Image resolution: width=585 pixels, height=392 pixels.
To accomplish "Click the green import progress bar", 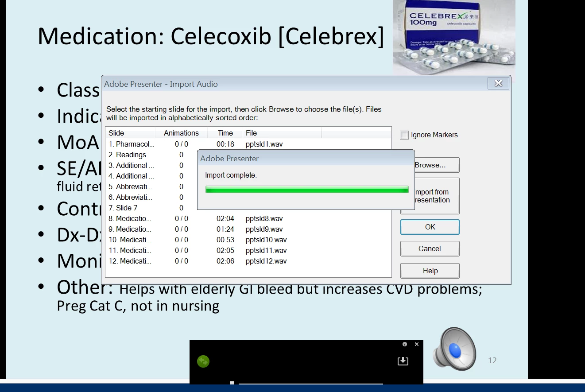I will coord(307,190).
